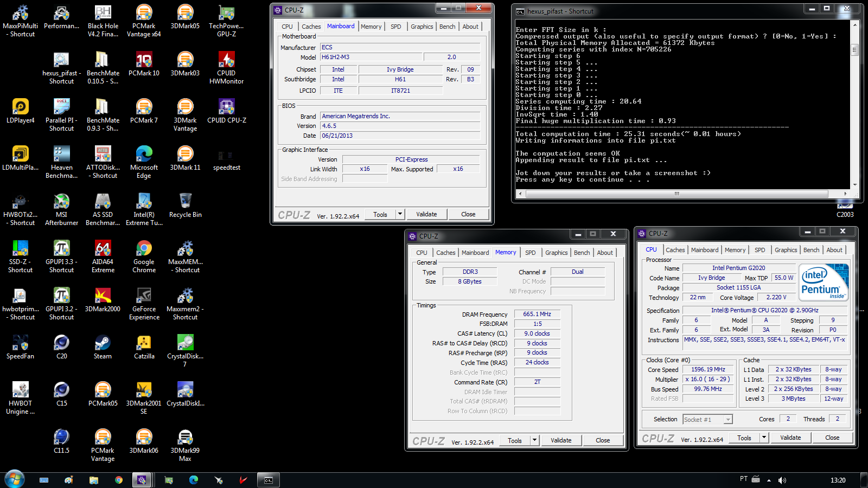This screenshot has width=868, height=488.
Task: Open the CPUID HWMonitor desktop icon
Action: (x=226, y=69)
